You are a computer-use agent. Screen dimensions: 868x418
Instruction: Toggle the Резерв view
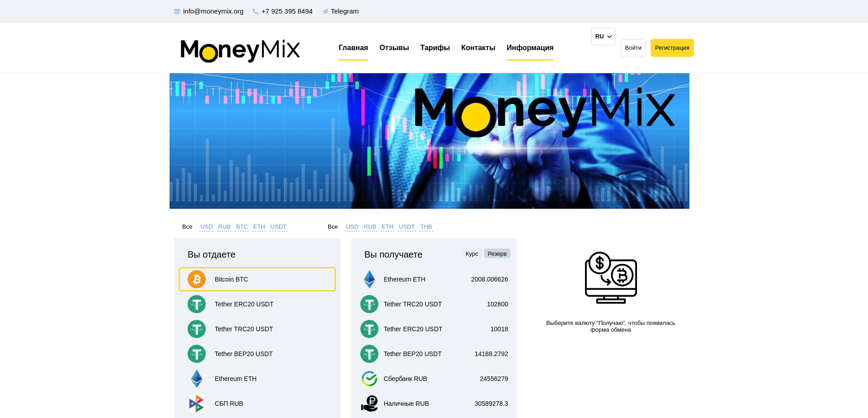(x=497, y=254)
